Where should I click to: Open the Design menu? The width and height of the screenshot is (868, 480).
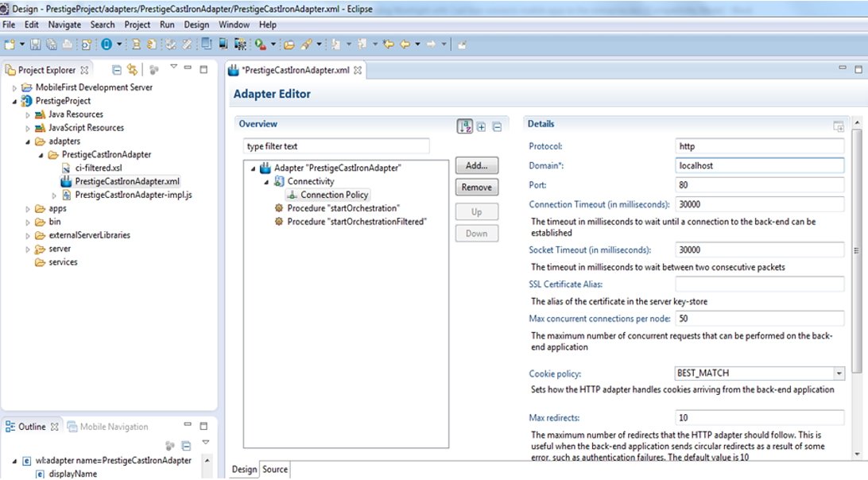(196, 25)
